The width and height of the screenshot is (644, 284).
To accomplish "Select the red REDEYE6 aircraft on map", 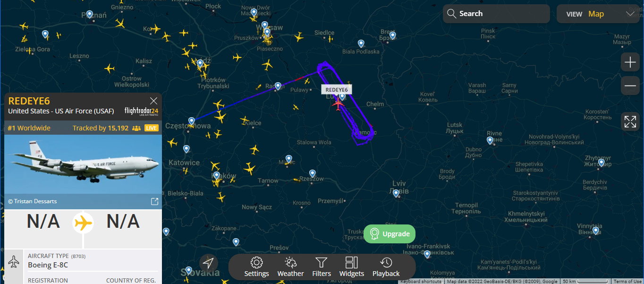I will 338,103.
